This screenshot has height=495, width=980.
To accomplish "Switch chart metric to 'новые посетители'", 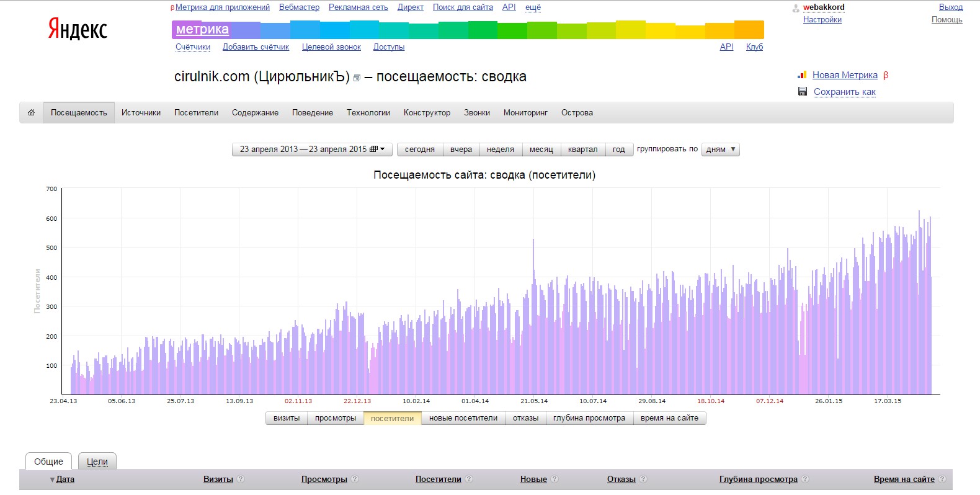I will pos(463,418).
